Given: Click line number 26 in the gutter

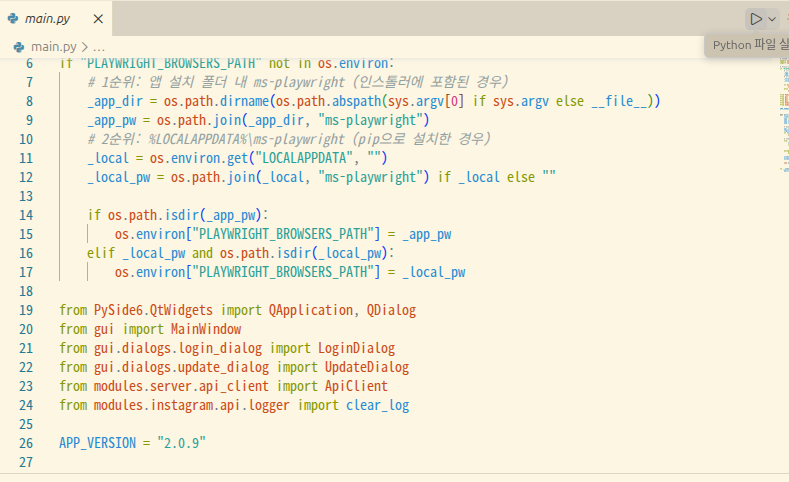Looking at the screenshot, I should pyautogui.click(x=26, y=442).
